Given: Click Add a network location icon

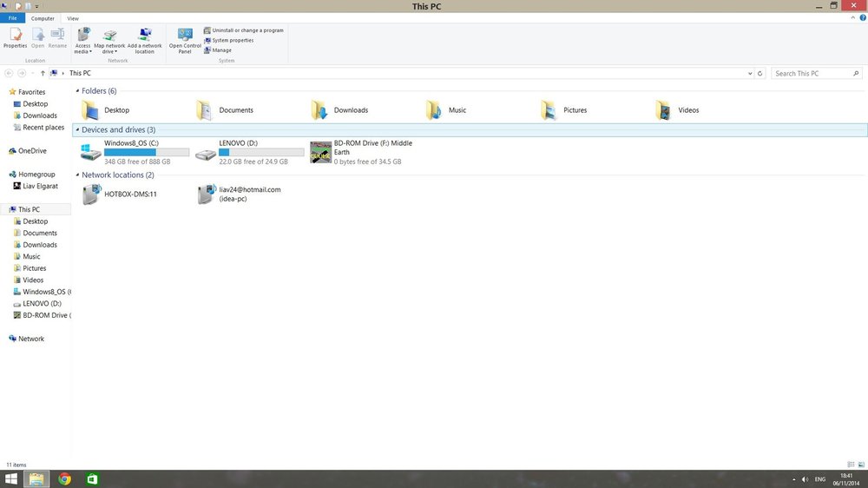Looking at the screenshot, I should (144, 41).
